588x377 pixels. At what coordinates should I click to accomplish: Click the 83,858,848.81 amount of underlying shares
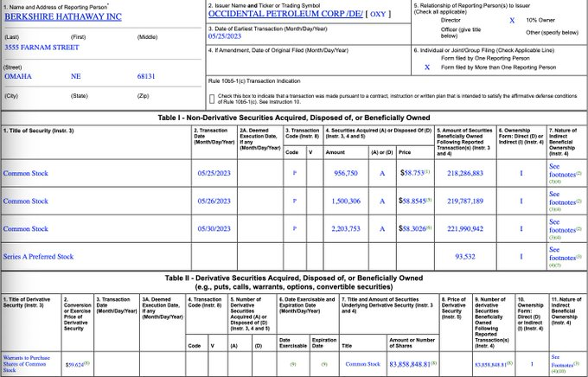tap(412, 364)
